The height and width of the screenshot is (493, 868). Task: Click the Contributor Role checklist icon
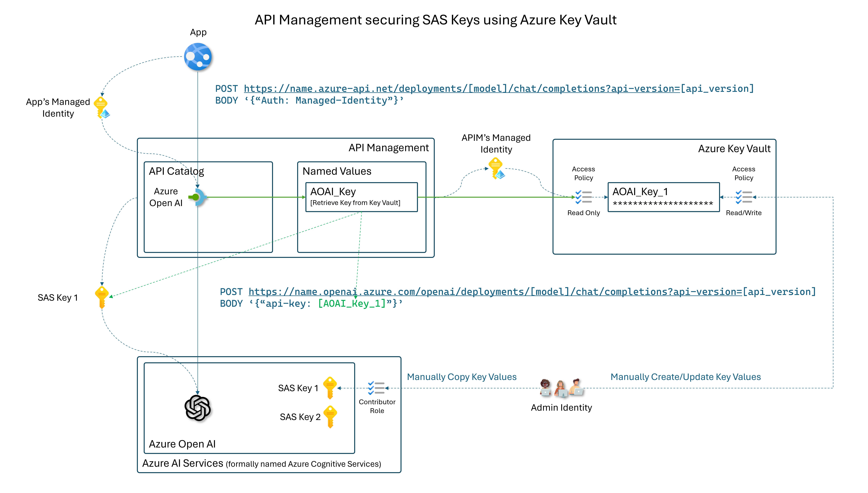click(376, 388)
